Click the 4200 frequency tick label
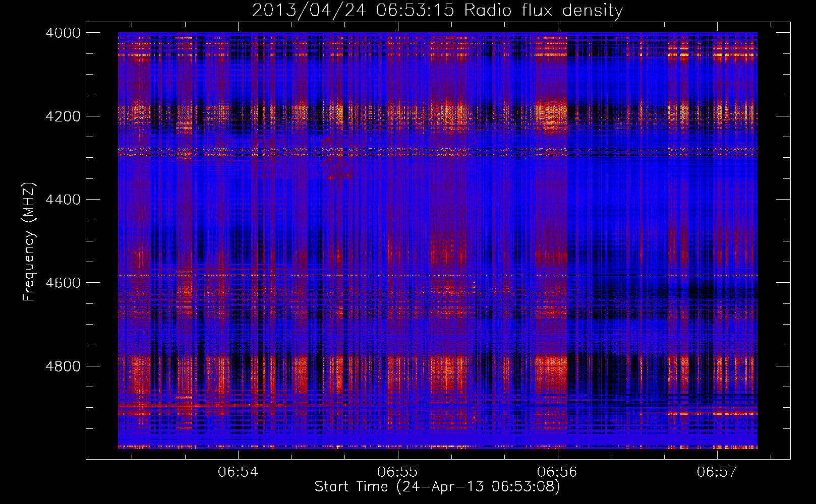The height and width of the screenshot is (504, 816). point(63,116)
